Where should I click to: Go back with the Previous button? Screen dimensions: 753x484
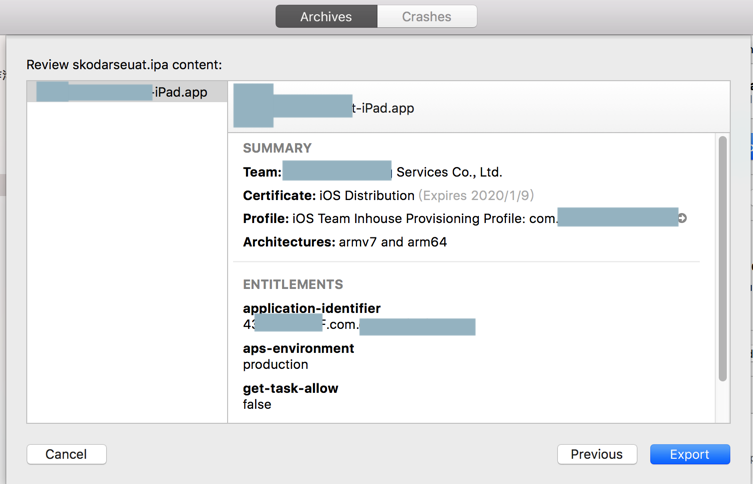point(596,454)
